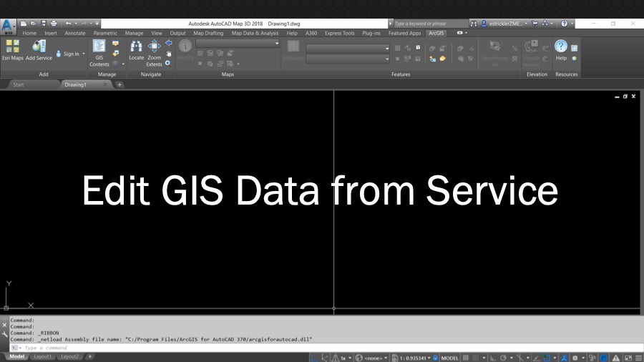Click the Attributes table icon
Screen dimensions: 644x362
pos(293,46)
